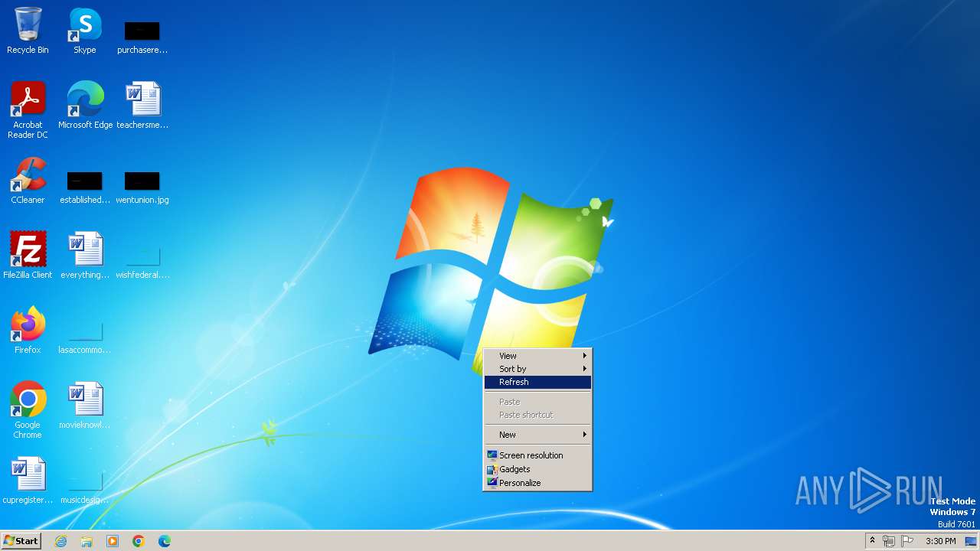Select the Firefox desktop shortcut
Screen dimensions: 980x551
click(x=28, y=331)
